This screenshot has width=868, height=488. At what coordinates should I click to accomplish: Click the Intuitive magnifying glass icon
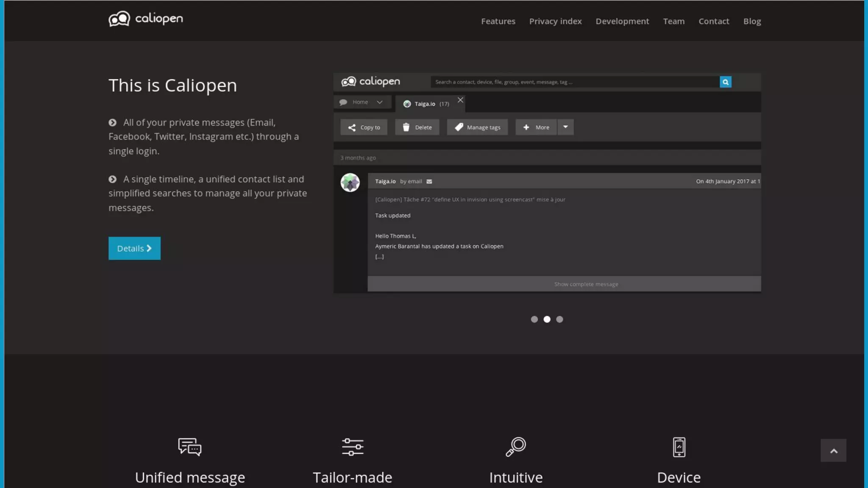516,447
